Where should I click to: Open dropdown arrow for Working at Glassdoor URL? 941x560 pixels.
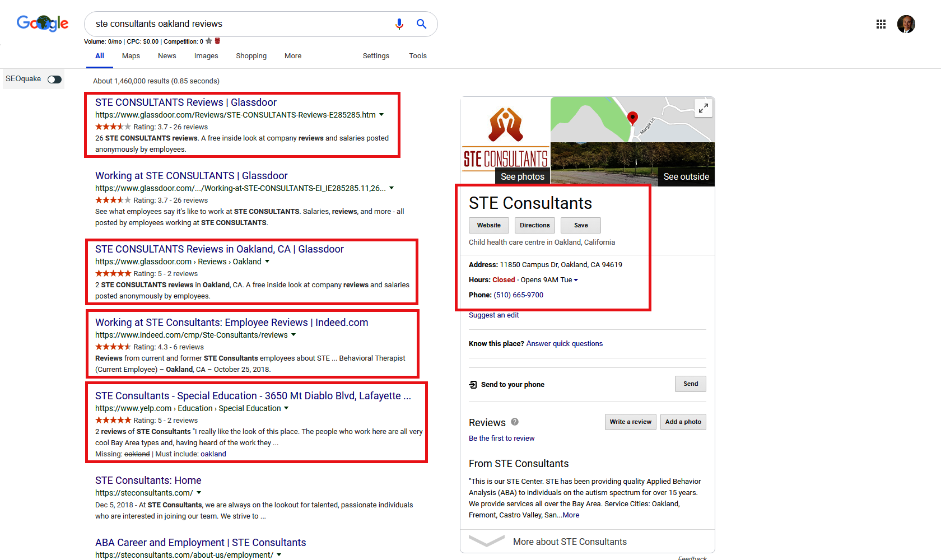pos(392,188)
